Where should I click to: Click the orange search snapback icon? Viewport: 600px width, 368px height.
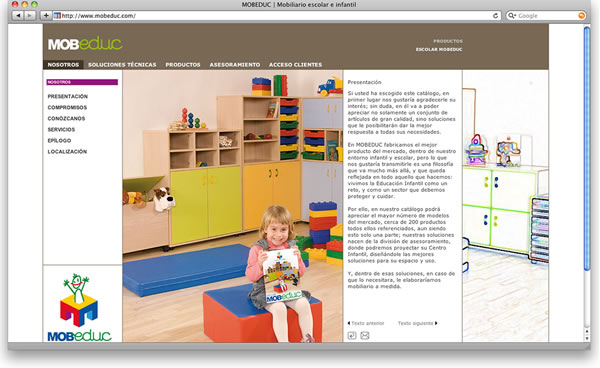tap(581, 16)
